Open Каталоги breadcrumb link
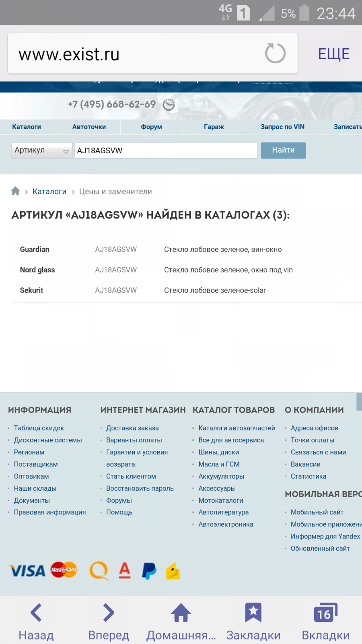This screenshot has height=644, width=362. tap(49, 192)
